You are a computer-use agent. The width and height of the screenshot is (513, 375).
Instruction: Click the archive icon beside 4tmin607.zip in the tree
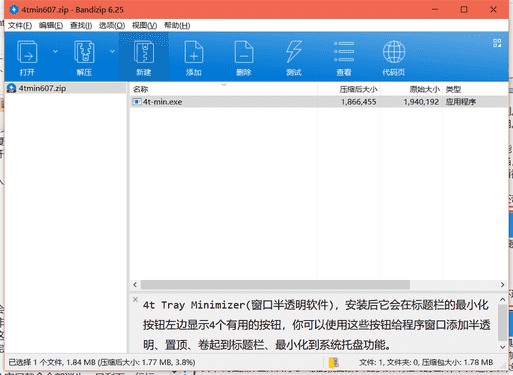pyautogui.click(x=11, y=88)
